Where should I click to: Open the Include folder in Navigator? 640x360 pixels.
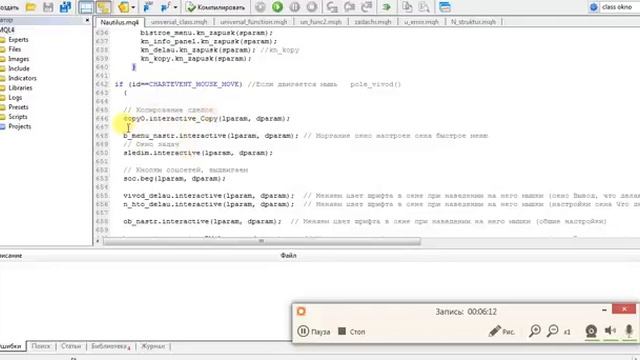tap(19, 69)
